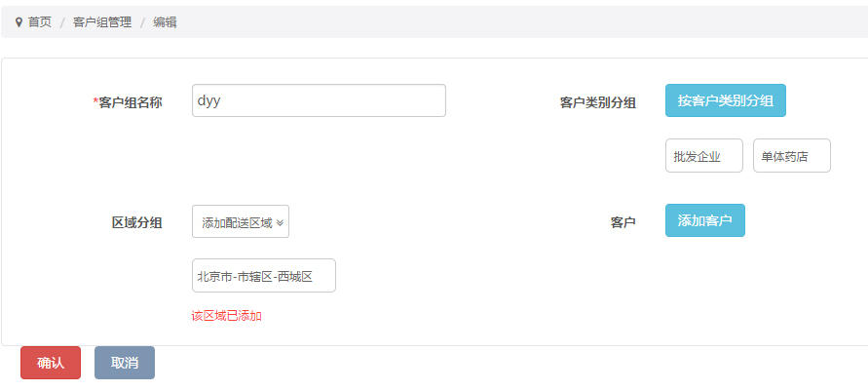This screenshot has height=391, width=868.
Task: Confirm the form with 确认
Action: [51, 363]
